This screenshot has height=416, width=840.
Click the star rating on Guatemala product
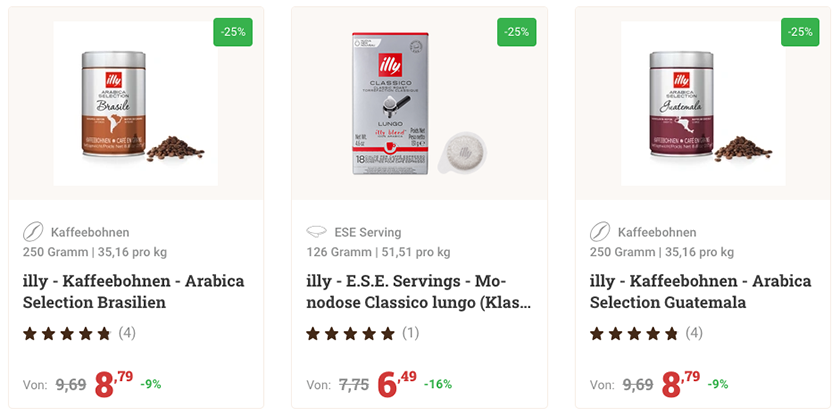[634, 333]
